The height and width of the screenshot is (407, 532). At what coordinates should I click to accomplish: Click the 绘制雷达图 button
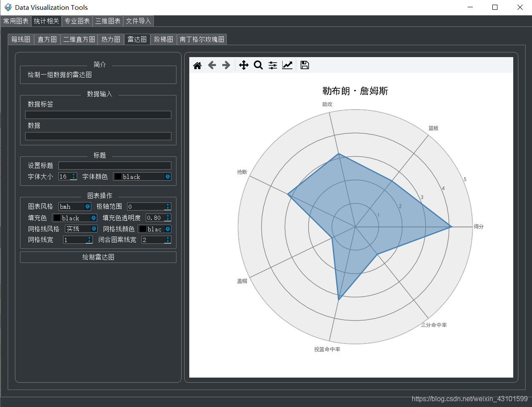pyautogui.click(x=98, y=257)
